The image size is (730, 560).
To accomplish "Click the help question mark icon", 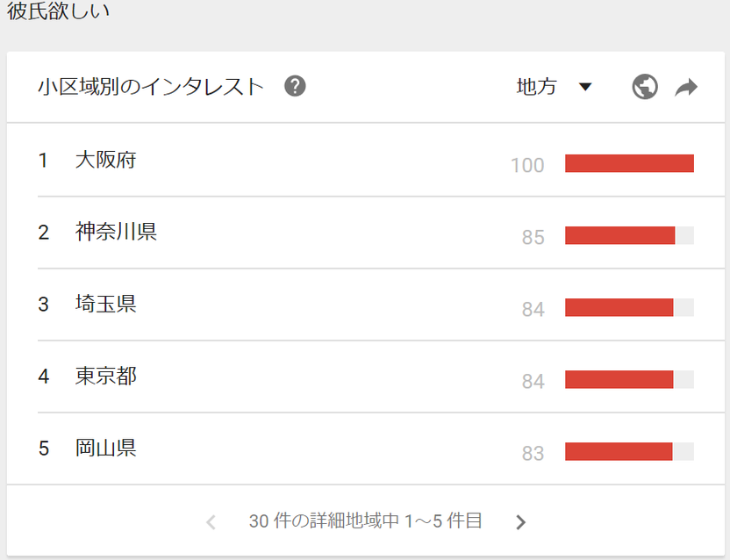I will pyautogui.click(x=295, y=86).
